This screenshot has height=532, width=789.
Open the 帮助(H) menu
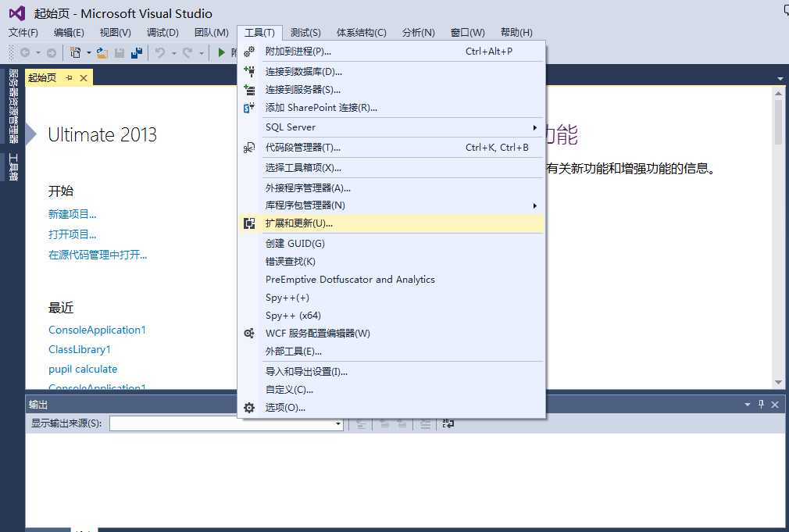[x=516, y=33]
